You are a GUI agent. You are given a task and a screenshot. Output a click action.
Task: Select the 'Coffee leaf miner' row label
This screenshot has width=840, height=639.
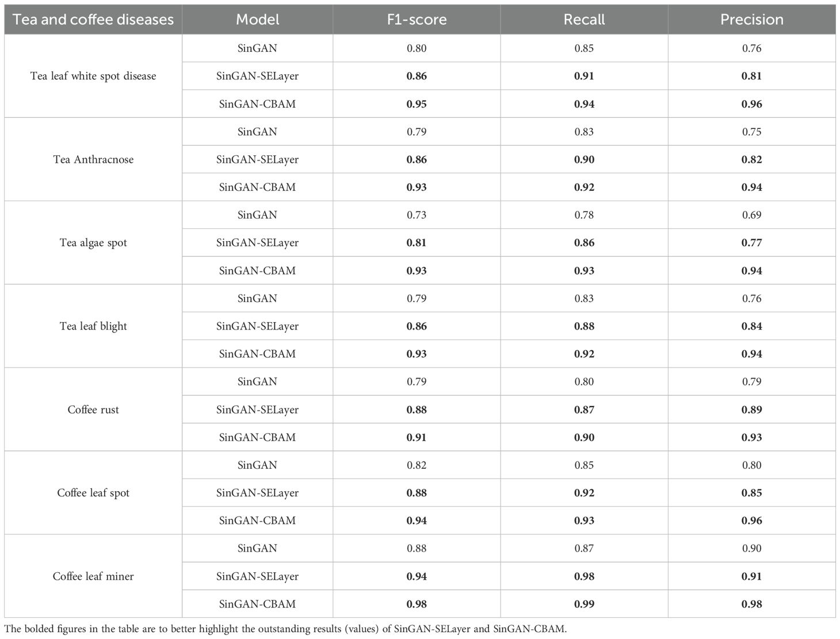point(93,576)
